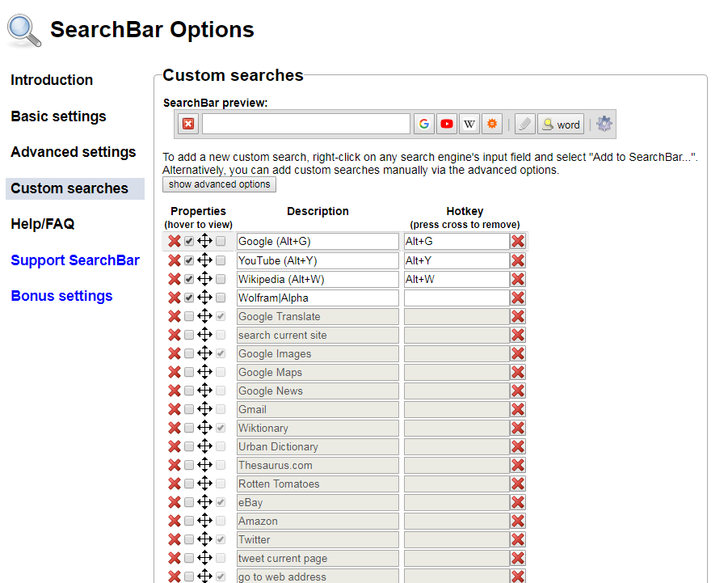
Task: Click hotkey cross for Wolfram|Alpha row
Action: click(518, 298)
